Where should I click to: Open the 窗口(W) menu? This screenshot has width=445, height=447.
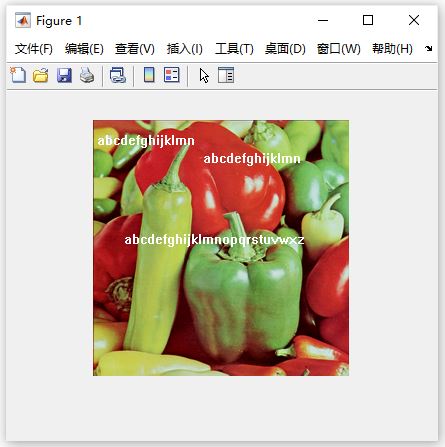(339, 49)
